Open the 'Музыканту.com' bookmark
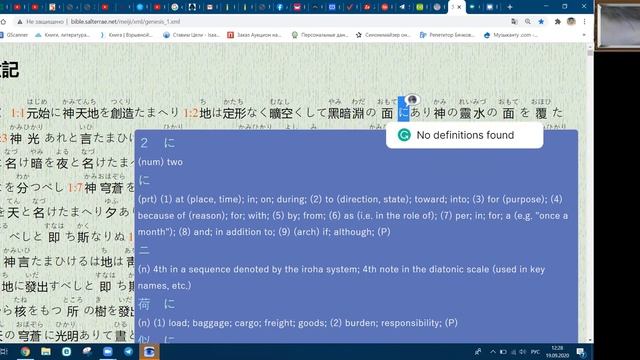The image size is (640, 360). tap(510, 35)
